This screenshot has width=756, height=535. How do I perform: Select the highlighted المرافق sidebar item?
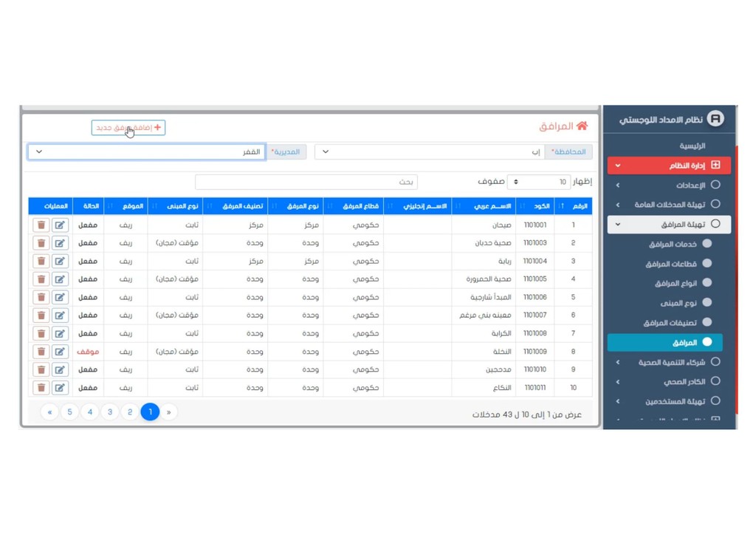tap(665, 343)
